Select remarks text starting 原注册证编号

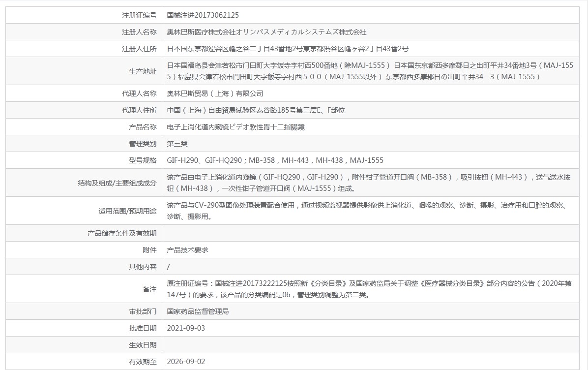(369, 289)
